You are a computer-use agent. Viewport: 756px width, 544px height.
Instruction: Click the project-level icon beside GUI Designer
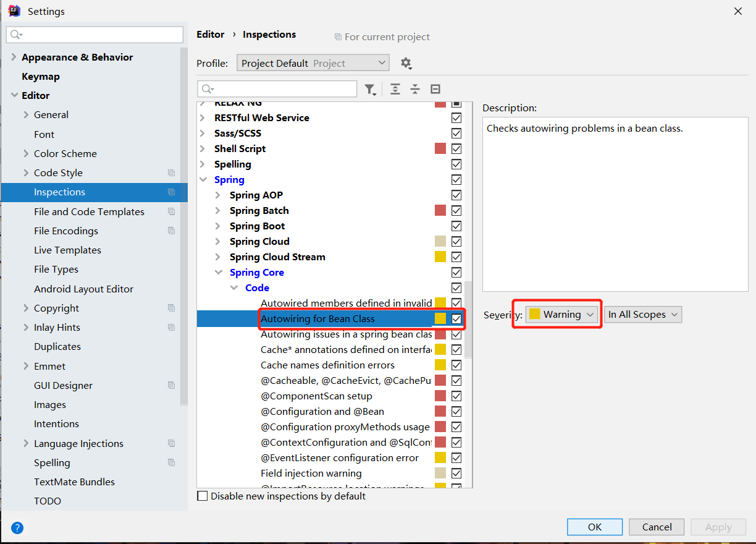171,385
